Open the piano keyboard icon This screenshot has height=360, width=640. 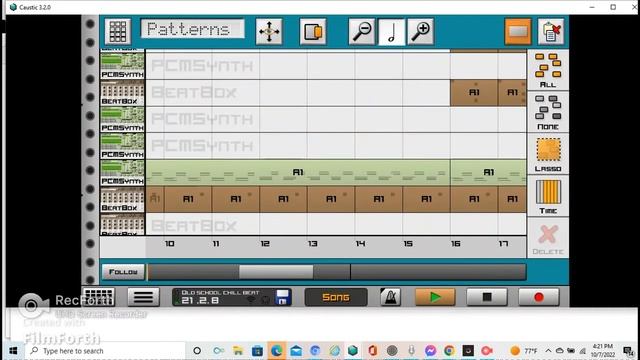pos(98,297)
